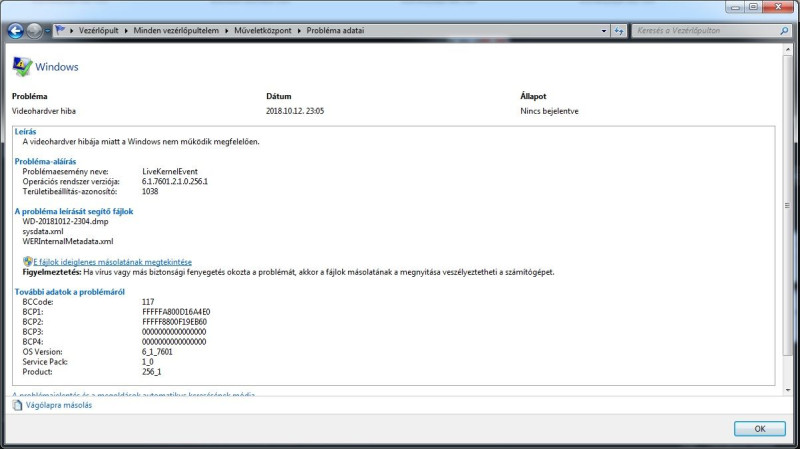Open the recent pages dropdown arrow

47,31
